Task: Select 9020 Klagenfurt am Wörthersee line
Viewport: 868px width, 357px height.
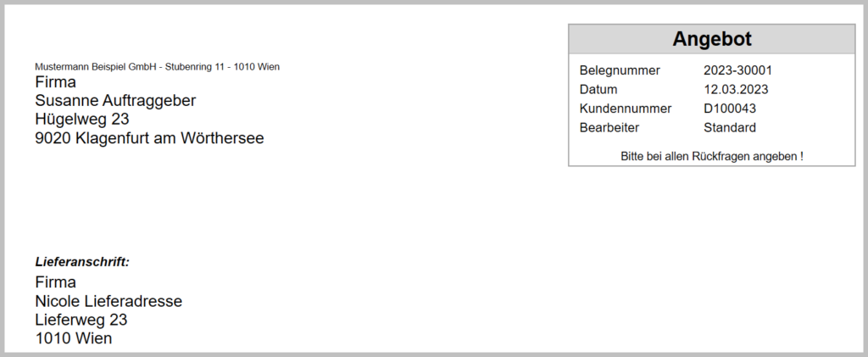Action: (149, 137)
